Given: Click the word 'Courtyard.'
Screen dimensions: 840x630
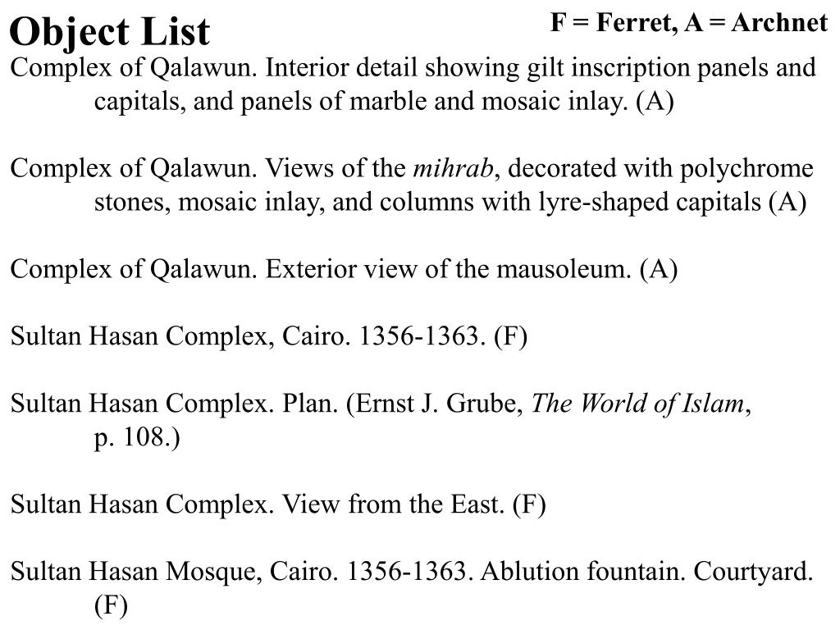Looking at the screenshot, I should [x=753, y=572].
